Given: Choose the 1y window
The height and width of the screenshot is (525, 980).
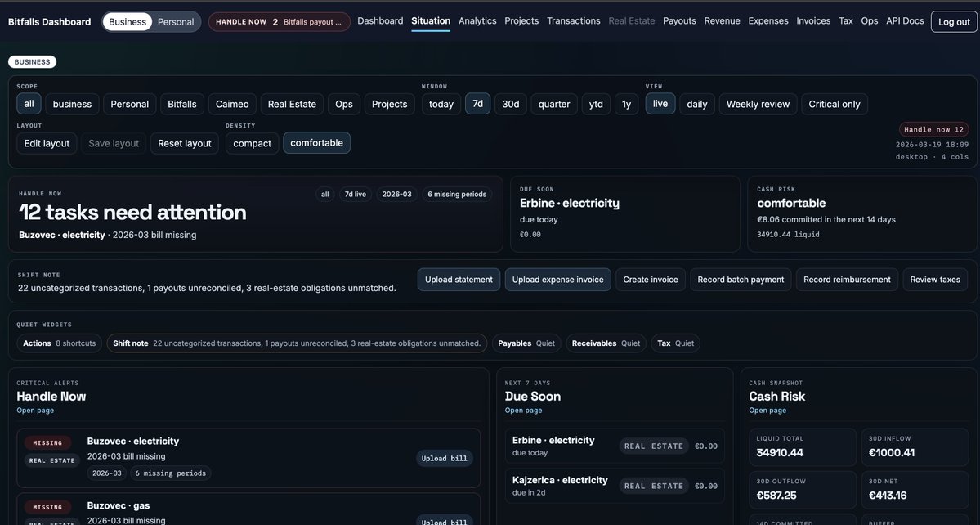Looking at the screenshot, I should pyautogui.click(x=626, y=105).
